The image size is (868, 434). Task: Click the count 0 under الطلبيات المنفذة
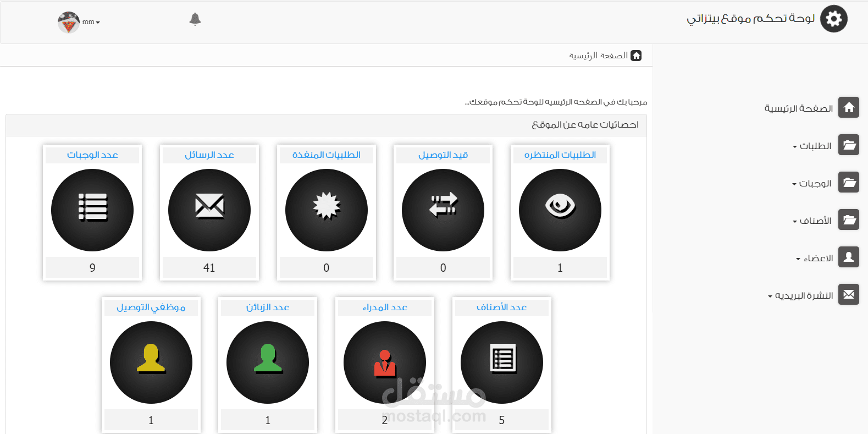pyautogui.click(x=327, y=267)
